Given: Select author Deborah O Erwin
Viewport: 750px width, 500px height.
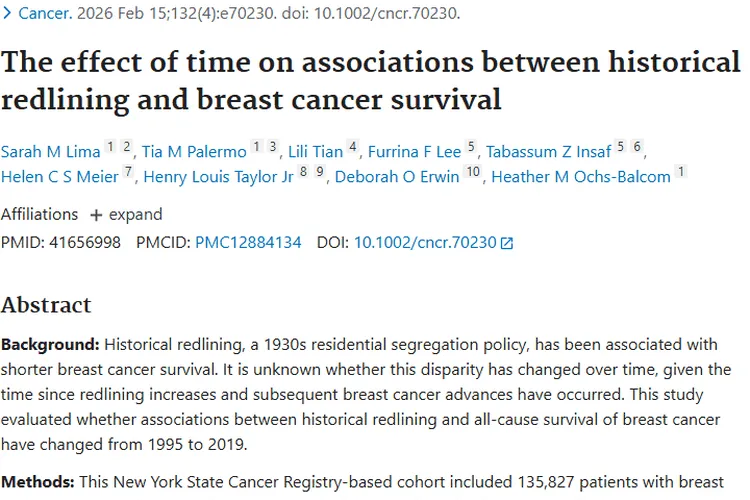Looking at the screenshot, I should (x=397, y=177).
